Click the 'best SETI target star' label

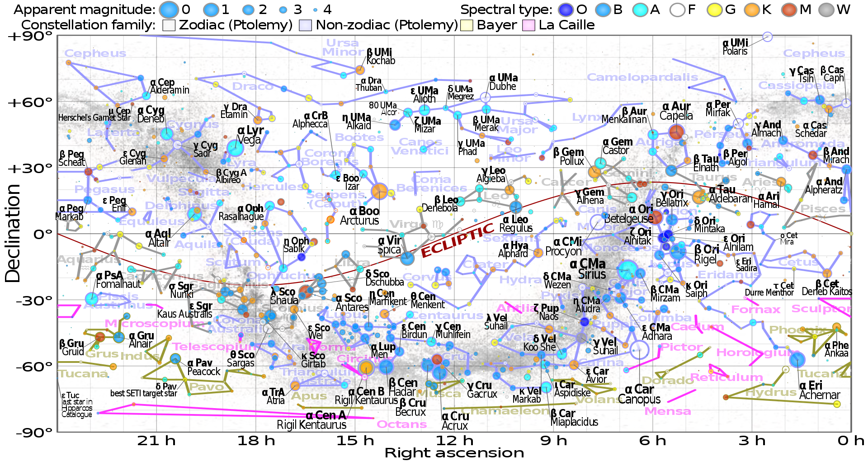(144, 393)
